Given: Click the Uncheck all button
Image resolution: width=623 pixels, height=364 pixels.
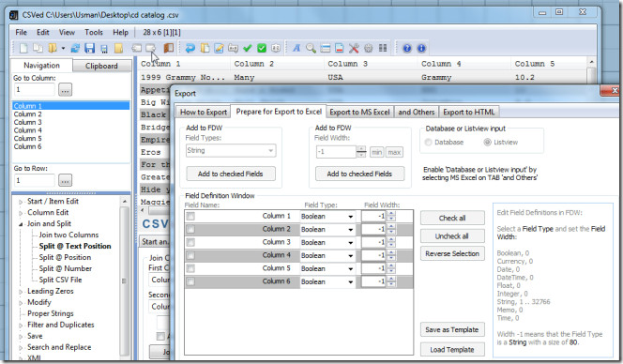Looking at the screenshot, I should (452, 236).
